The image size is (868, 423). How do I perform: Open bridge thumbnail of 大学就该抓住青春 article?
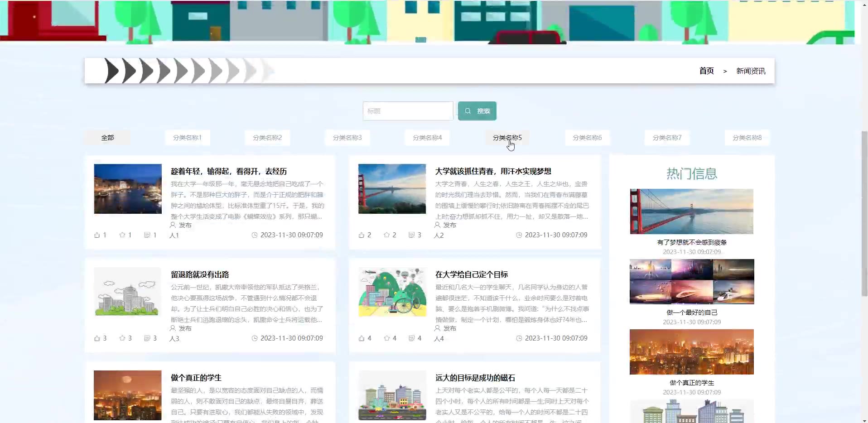coord(392,189)
